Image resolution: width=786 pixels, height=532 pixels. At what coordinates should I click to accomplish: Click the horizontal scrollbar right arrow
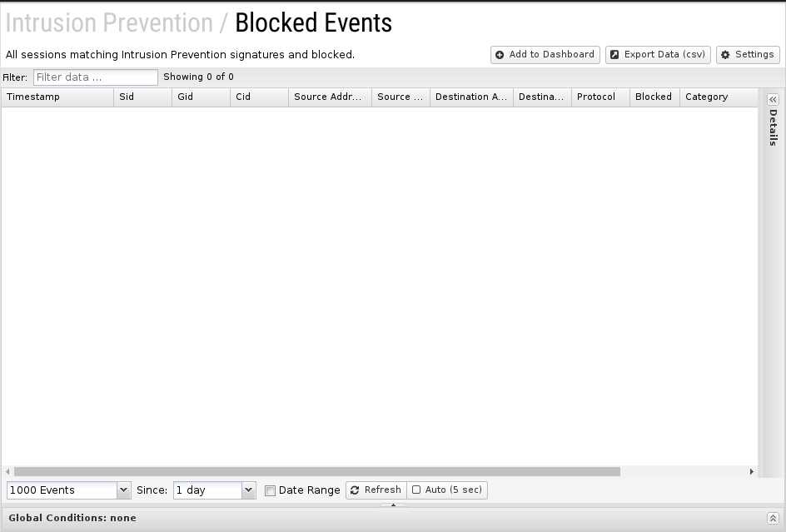[751, 472]
